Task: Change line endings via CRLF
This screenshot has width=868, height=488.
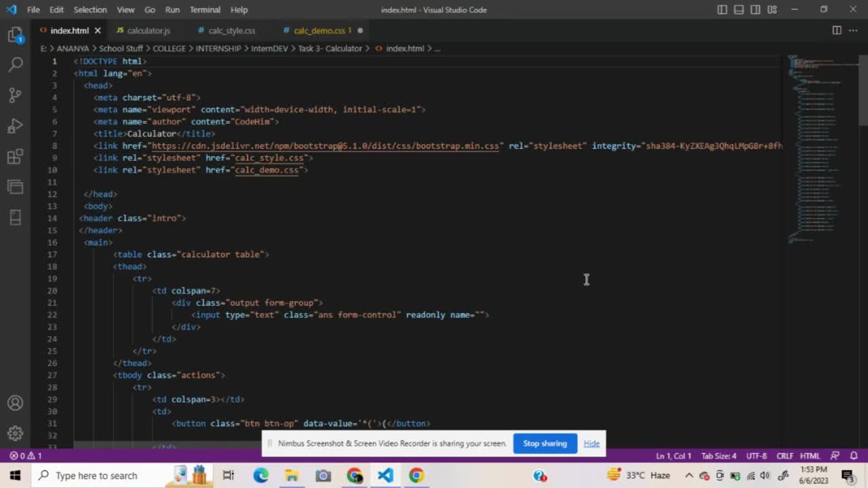Action: pos(785,456)
